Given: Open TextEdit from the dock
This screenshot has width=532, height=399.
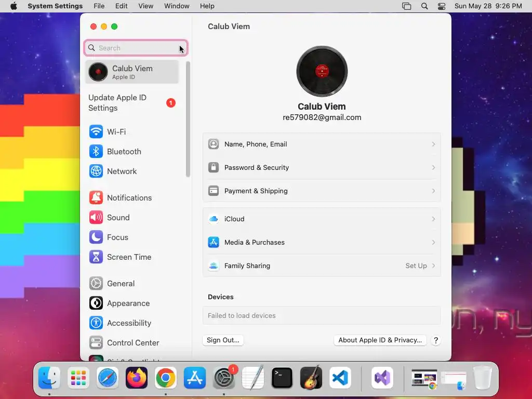Looking at the screenshot, I should point(253,378).
